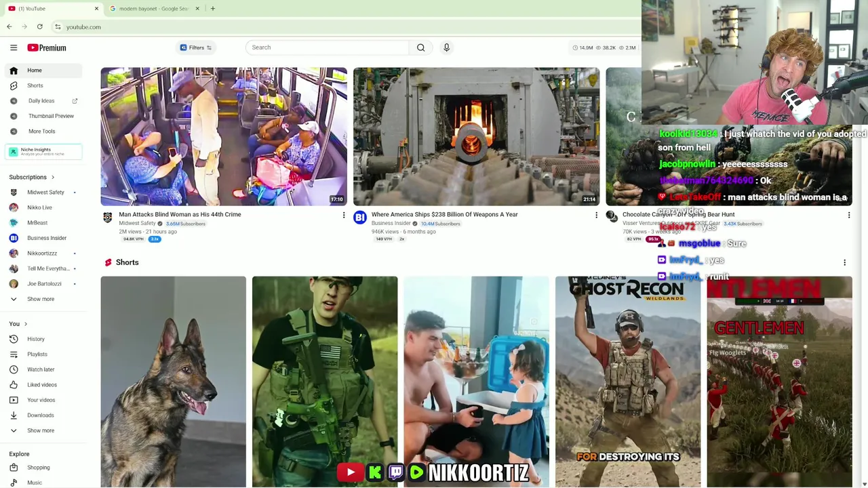868x488 pixels.
Task: Open Playlists
Action: tap(43, 354)
